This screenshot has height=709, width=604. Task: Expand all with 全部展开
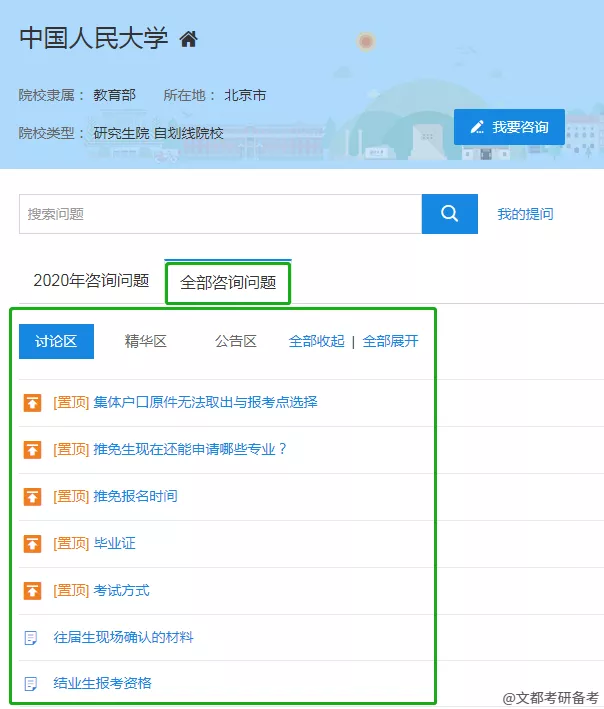click(x=391, y=341)
